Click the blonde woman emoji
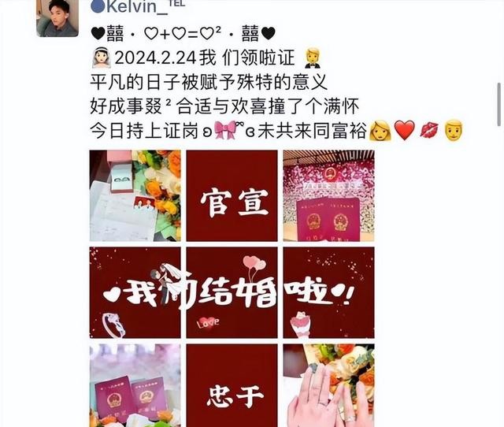Image resolution: width=504 pixels, height=427 pixels. pos(380,131)
